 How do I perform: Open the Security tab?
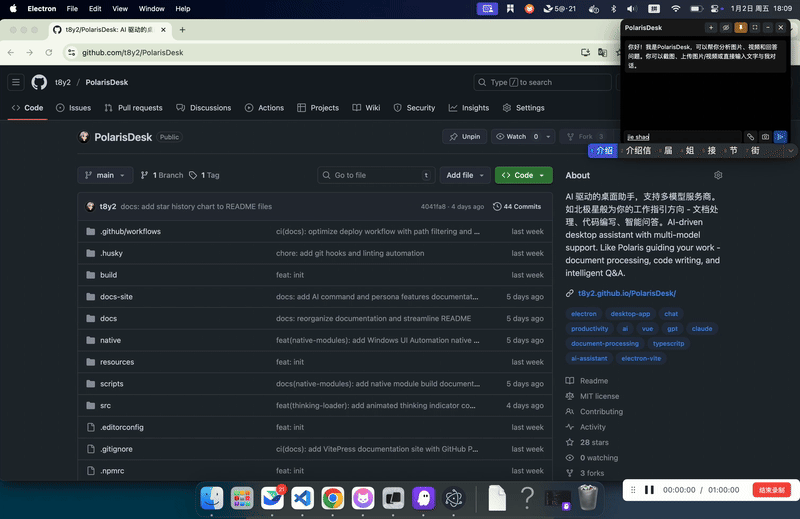point(414,108)
